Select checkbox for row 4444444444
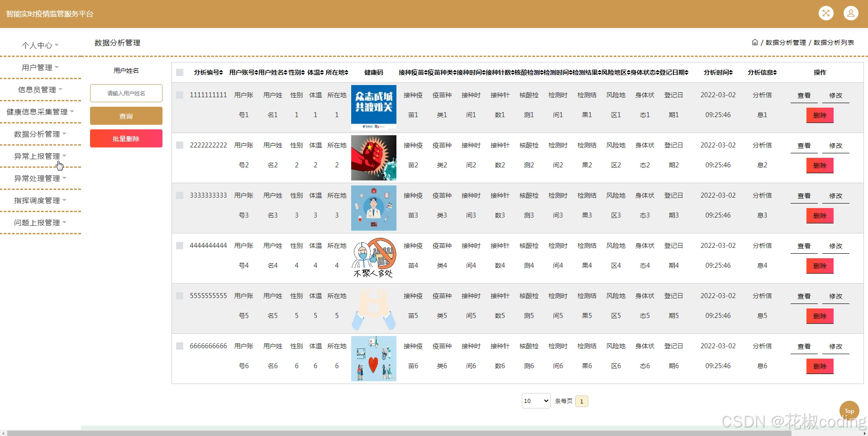 tap(180, 246)
